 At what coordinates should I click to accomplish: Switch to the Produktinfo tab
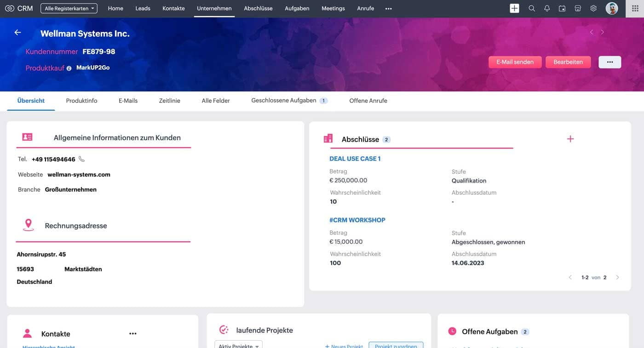click(x=81, y=101)
